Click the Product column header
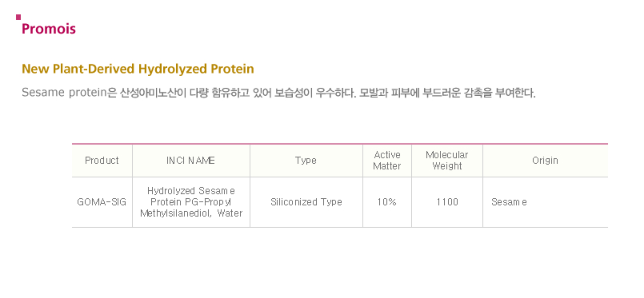The height and width of the screenshot is (298, 644). pyautogui.click(x=102, y=160)
